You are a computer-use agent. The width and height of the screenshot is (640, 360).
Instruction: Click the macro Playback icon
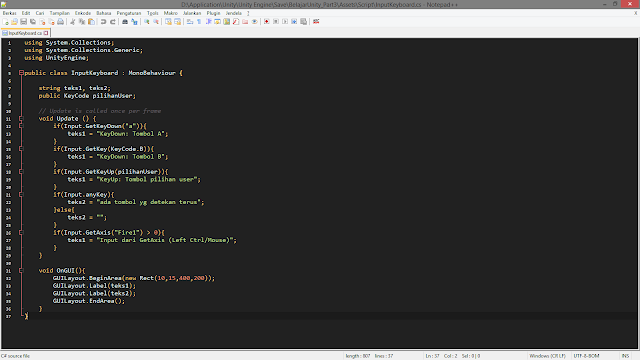[x=285, y=22]
